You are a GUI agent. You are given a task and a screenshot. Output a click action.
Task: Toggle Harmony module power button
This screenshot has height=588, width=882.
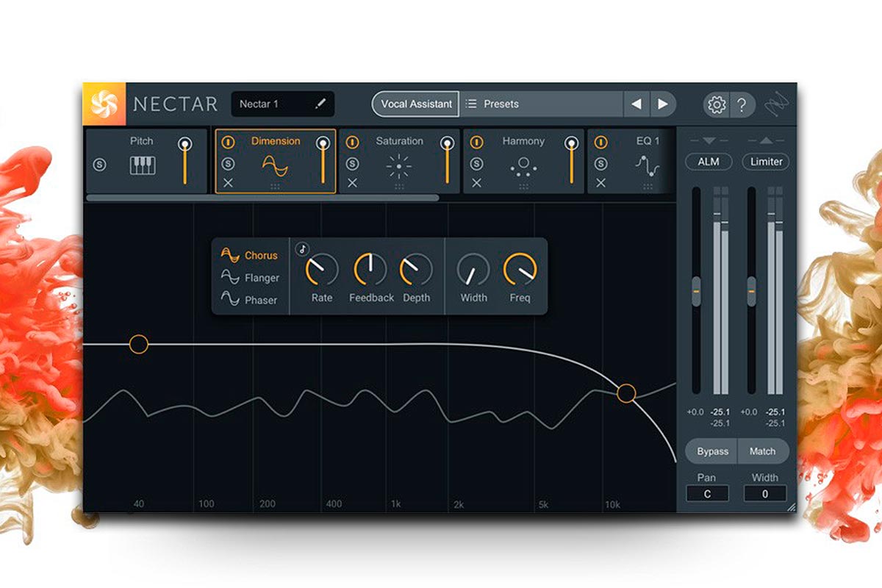[x=476, y=142]
